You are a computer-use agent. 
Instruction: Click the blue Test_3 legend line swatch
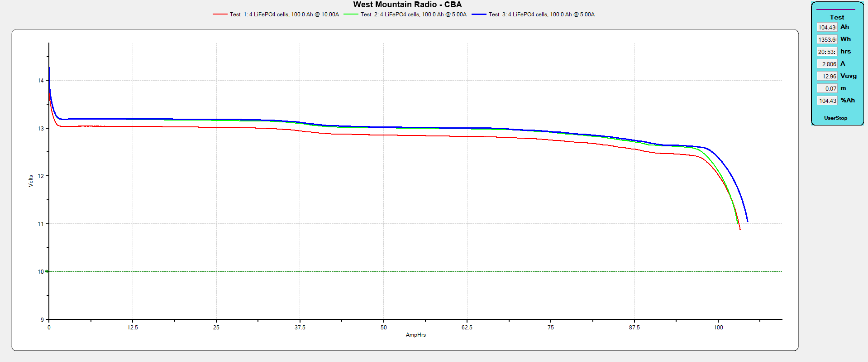click(479, 14)
